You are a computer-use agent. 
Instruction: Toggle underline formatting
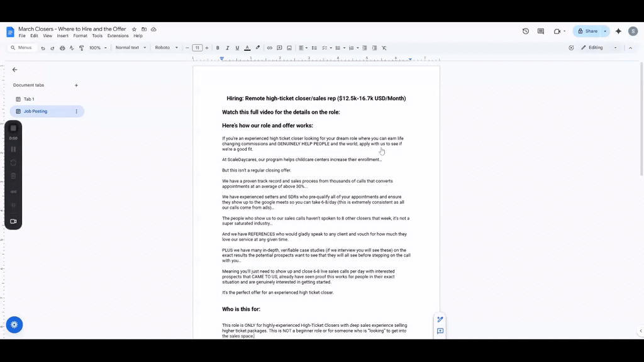pyautogui.click(x=237, y=48)
